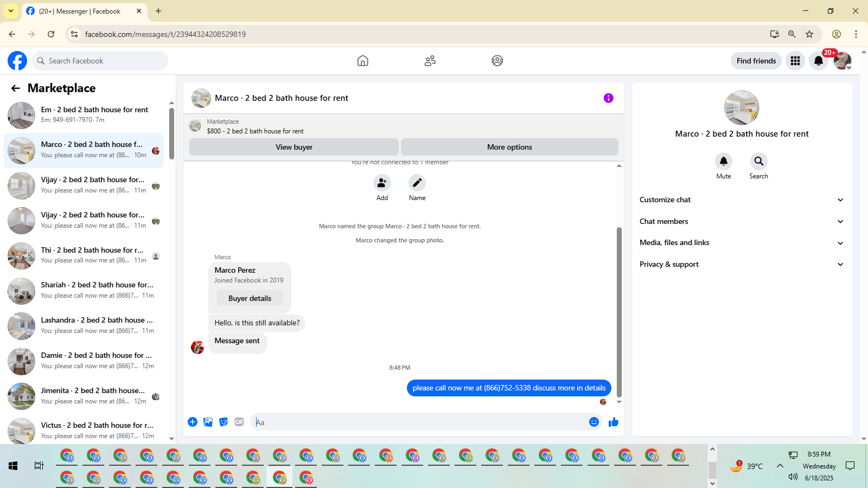Open Chrome three-dot menu
Screen dimensions: 868x488
pos(856,34)
